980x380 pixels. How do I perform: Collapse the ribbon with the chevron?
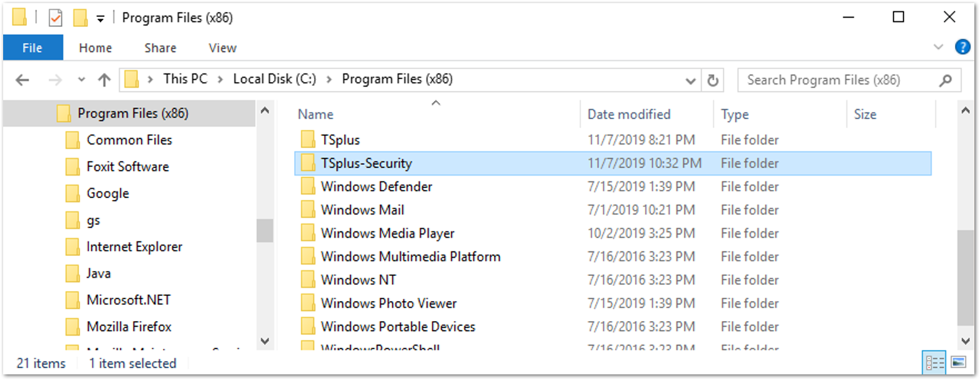(939, 47)
